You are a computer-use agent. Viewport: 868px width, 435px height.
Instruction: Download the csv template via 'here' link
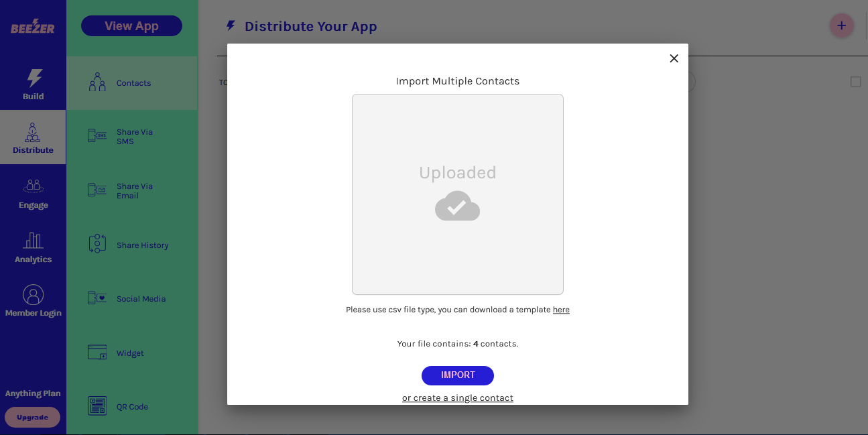pos(561,310)
